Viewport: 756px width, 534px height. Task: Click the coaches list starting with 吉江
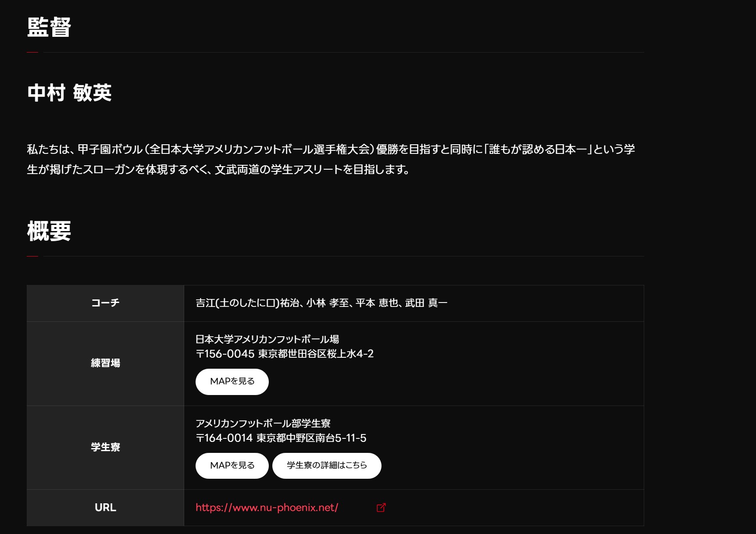[321, 303]
